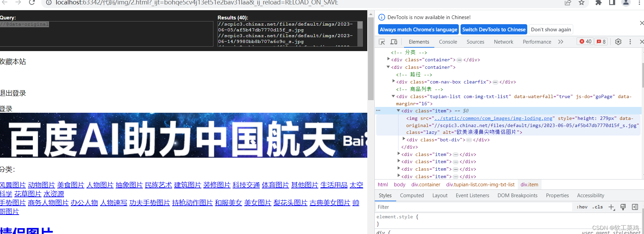Open the 建筑图片 category link
The width and height of the screenshot is (644, 234).
(188, 185)
